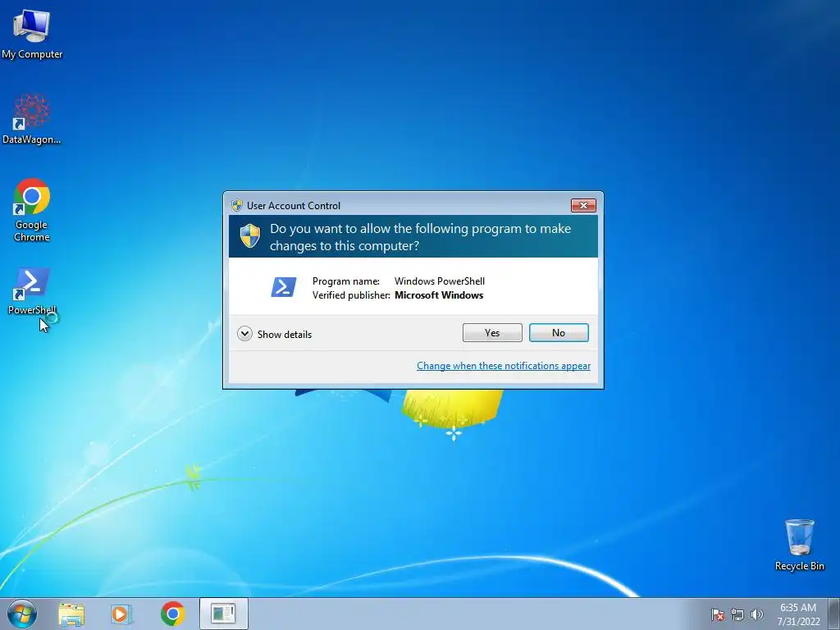Select the Google Chrome desktop shortcut
The width and height of the screenshot is (840, 630).
click(32, 210)
